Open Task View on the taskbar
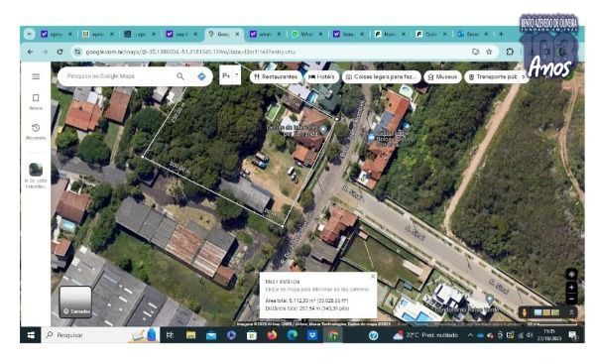595x364 pixels. pyautogui.click(x=170, y=335)
